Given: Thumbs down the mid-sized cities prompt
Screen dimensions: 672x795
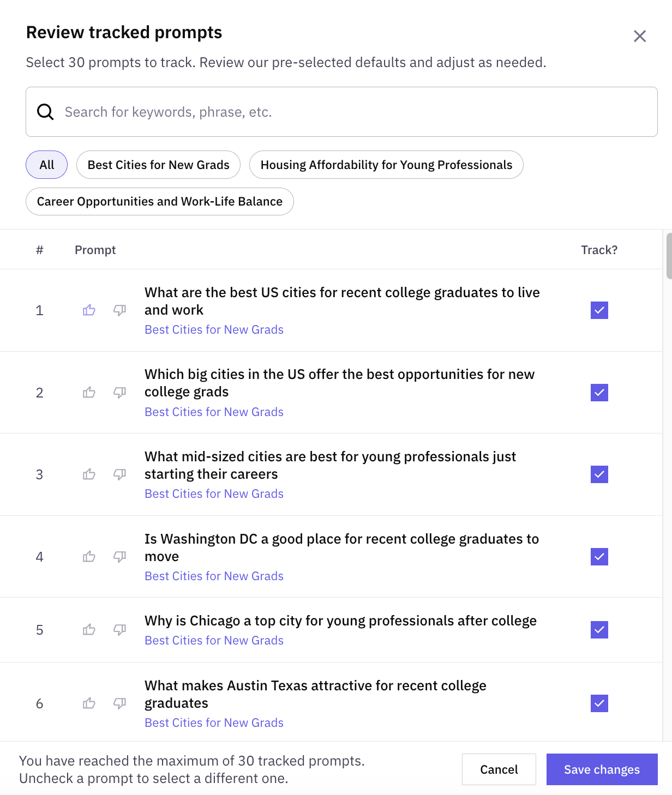Looking at the screenshot, I should point(119,474).
